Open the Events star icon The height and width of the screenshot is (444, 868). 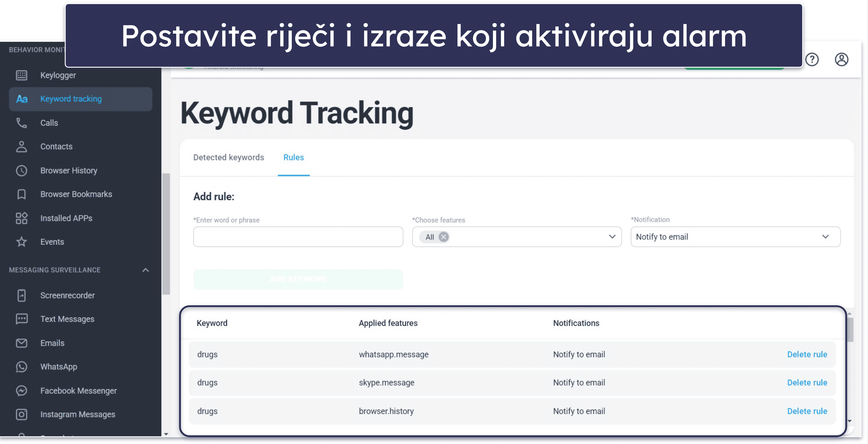tap(21, 242)
